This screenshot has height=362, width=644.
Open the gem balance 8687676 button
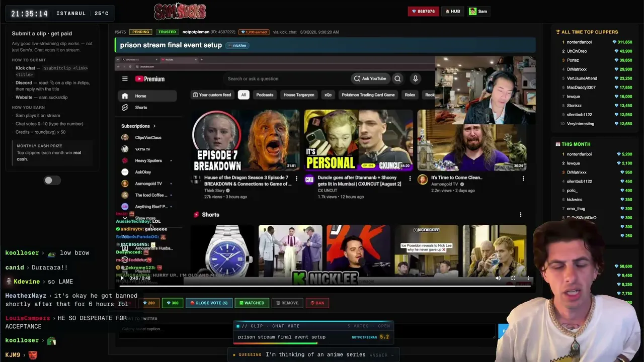coord(423,11)
